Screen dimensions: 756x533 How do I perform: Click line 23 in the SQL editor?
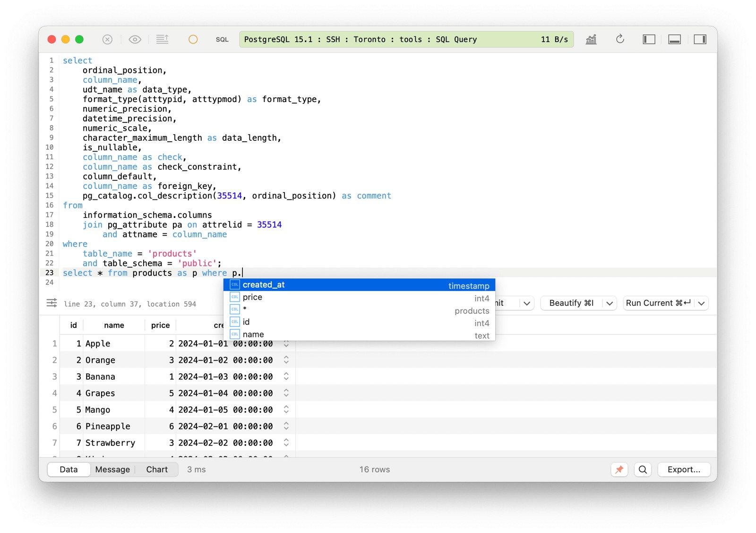coord(389,273)
